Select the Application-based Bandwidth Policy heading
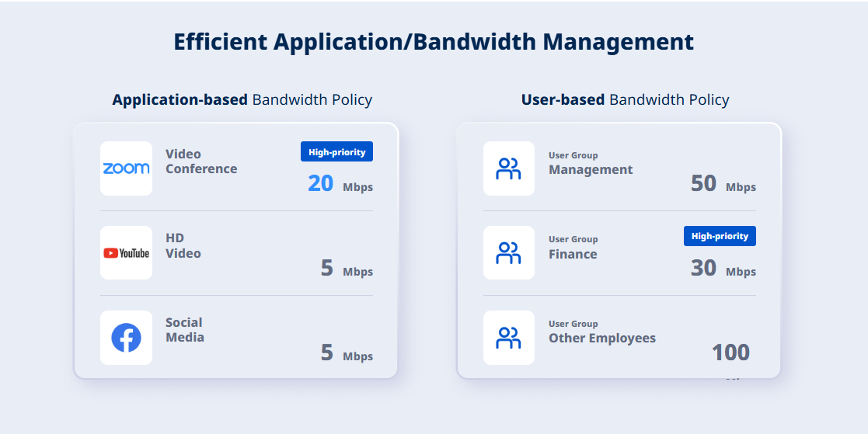The height and width of the screenshot is (434, 868). 242,99
